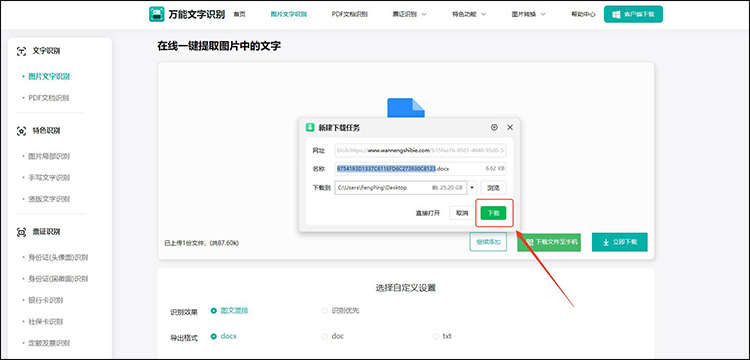Select 图片文字识别 in the sidebar
This screenshot has width=750, height=360.
(49, 76)
